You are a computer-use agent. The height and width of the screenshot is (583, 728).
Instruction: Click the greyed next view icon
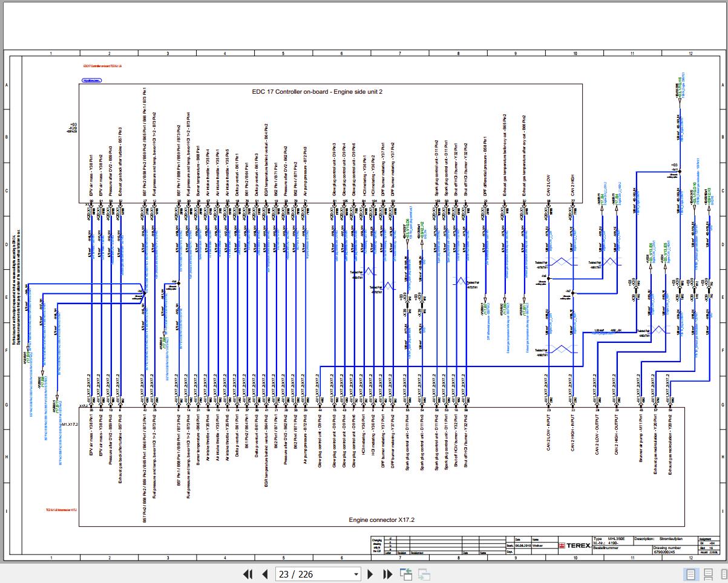[424, 574]
